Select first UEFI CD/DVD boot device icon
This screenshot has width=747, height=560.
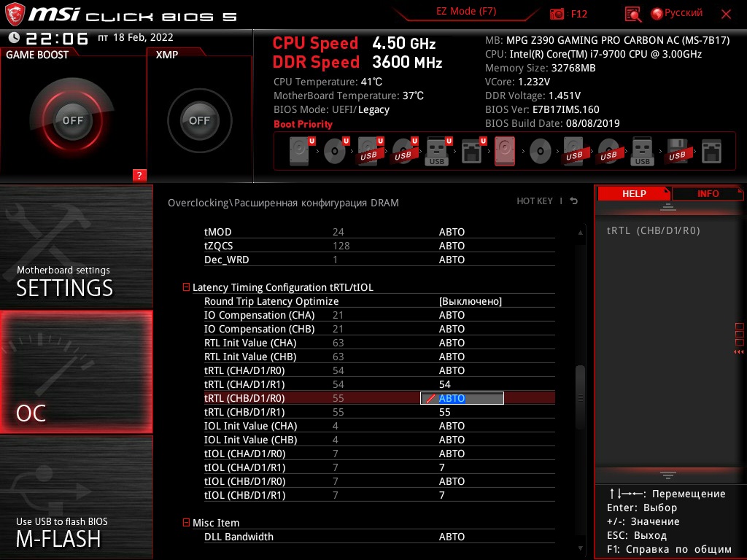[336, 151]
